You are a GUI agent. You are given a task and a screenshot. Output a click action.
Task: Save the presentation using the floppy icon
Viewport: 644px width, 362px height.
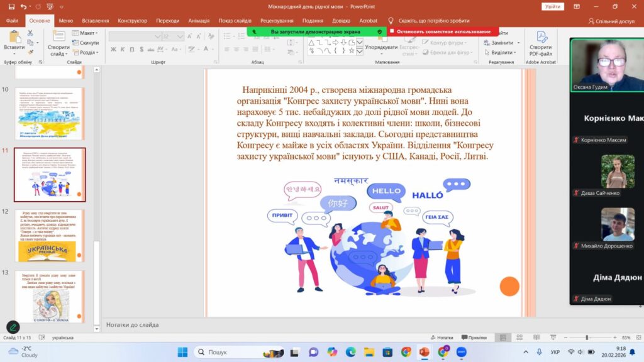(11, 6)
